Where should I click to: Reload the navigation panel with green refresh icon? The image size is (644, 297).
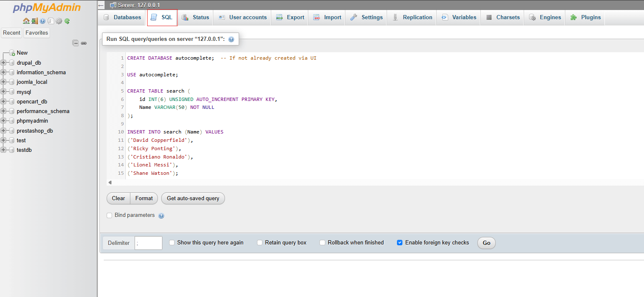pyautogui.click(x=67, y=21)
